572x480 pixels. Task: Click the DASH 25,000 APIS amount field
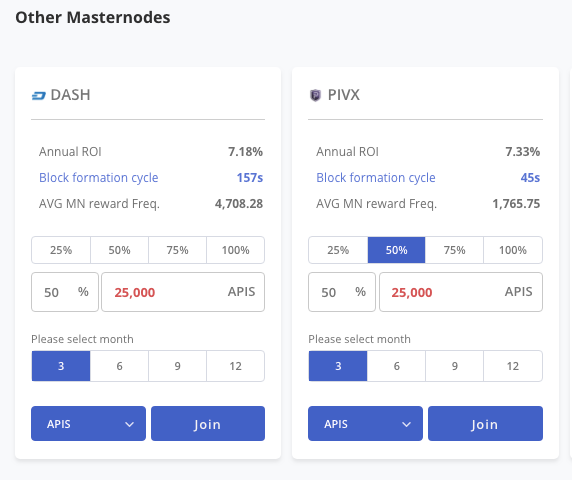click(183, 292)
